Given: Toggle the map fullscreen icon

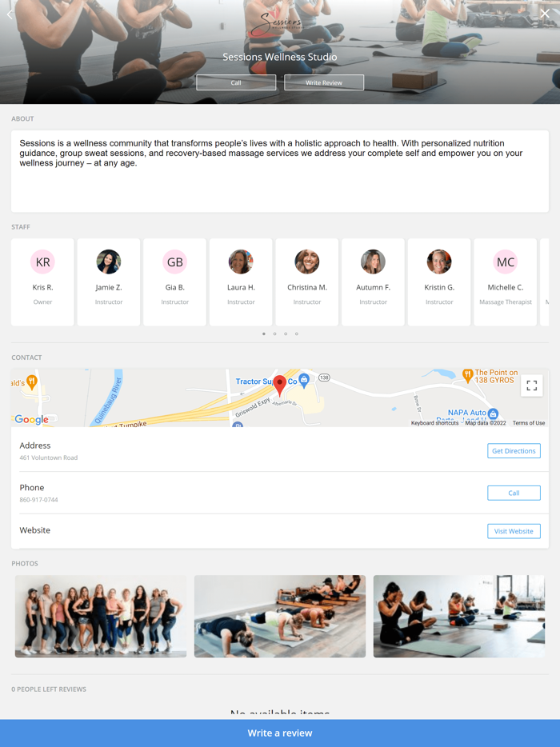Looking at the screenshot, I should point(531,385).
